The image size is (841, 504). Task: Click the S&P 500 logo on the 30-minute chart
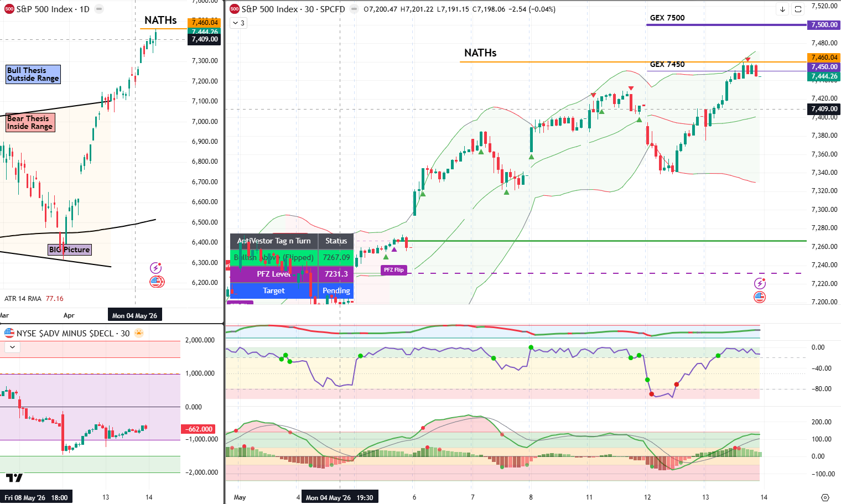pos(235,9)
